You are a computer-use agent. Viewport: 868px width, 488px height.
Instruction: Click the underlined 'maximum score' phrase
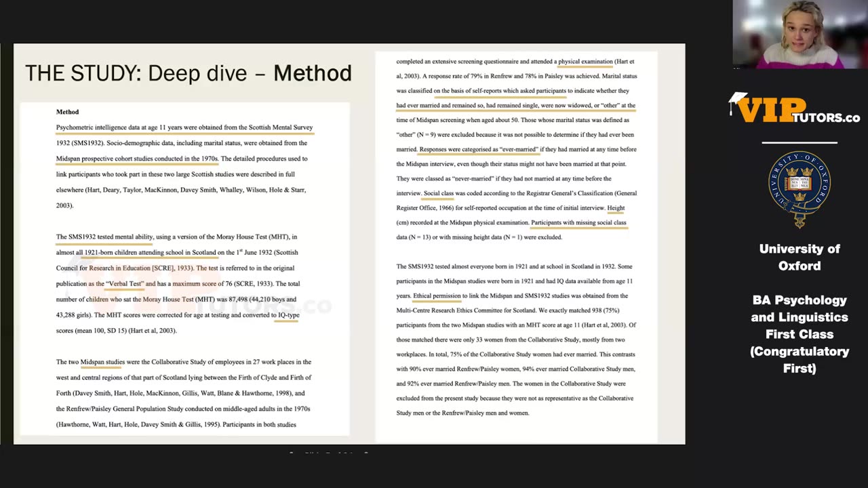194,283
